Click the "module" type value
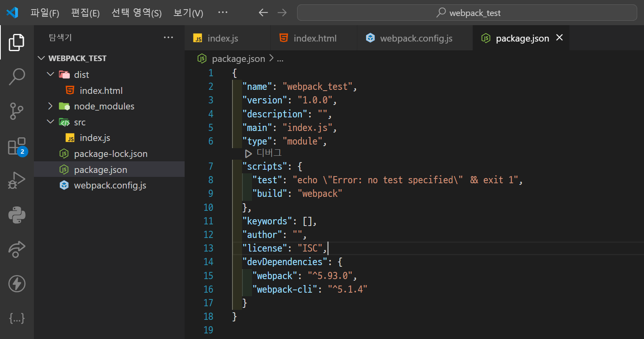This screenshot has width=644, height=339. 302,141
